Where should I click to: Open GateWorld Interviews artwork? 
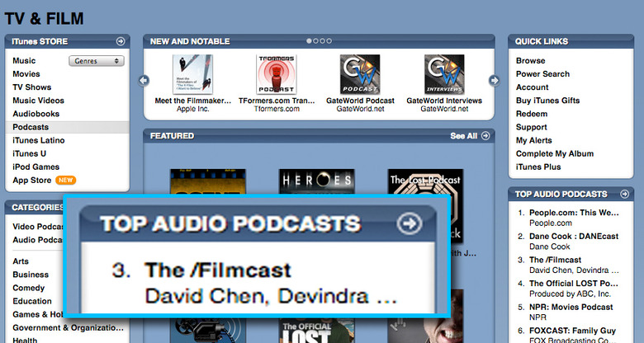(444, 74)
